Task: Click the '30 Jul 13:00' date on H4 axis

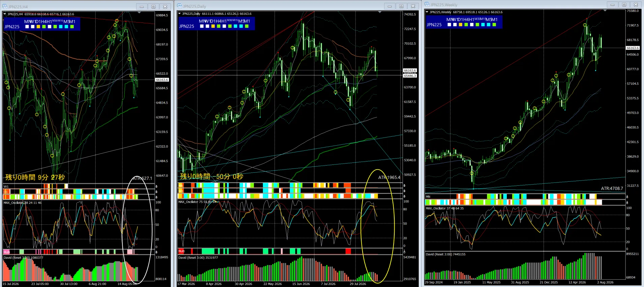Action: point(69,284)
